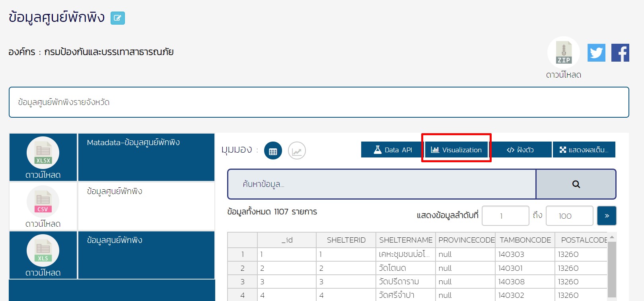Open full-screen display (แสดงผลเต็ม) button
The width and height of the screenshot is (644, 301).
point(584,150)
